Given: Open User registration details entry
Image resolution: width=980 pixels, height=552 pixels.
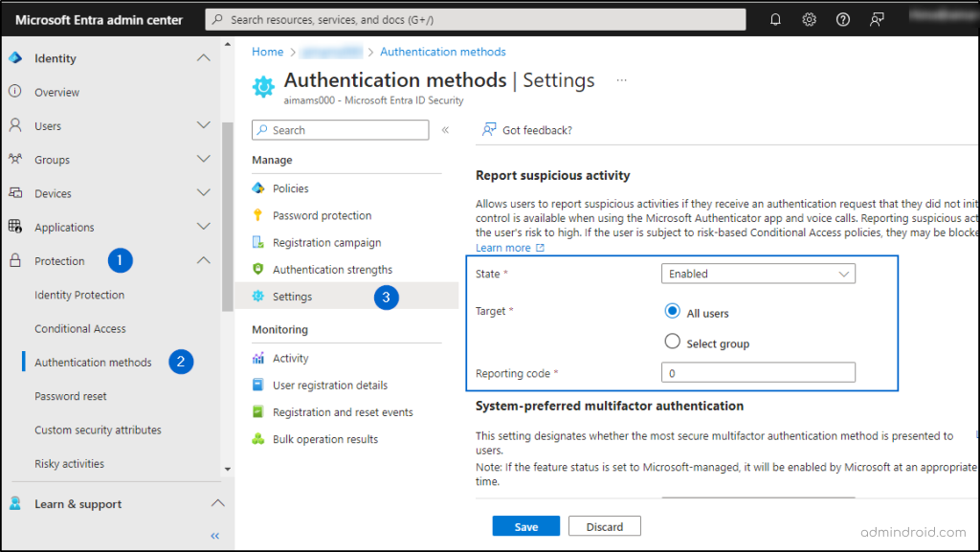Looking at the screenshot, I should click(330, 386).
